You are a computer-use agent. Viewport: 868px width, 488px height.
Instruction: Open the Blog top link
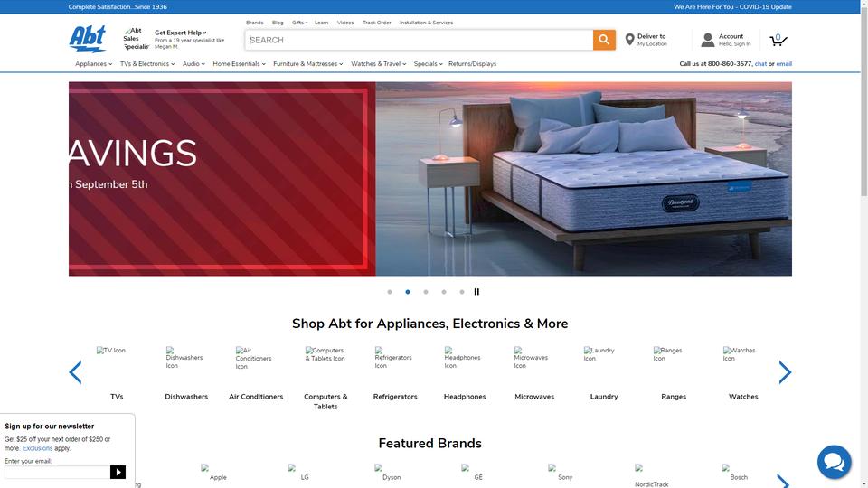278,23
